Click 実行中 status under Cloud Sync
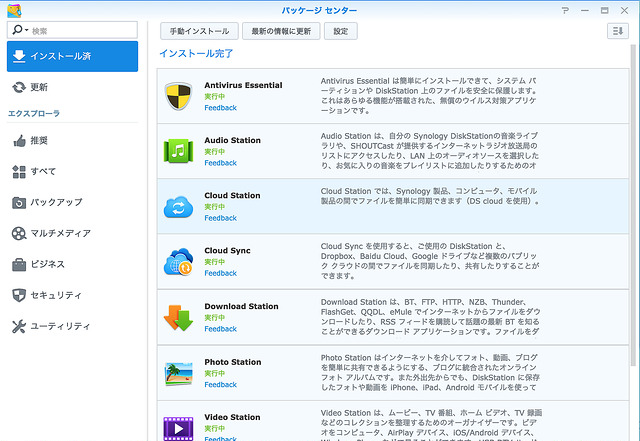This screenshot has width=640, height=441. 215,262
